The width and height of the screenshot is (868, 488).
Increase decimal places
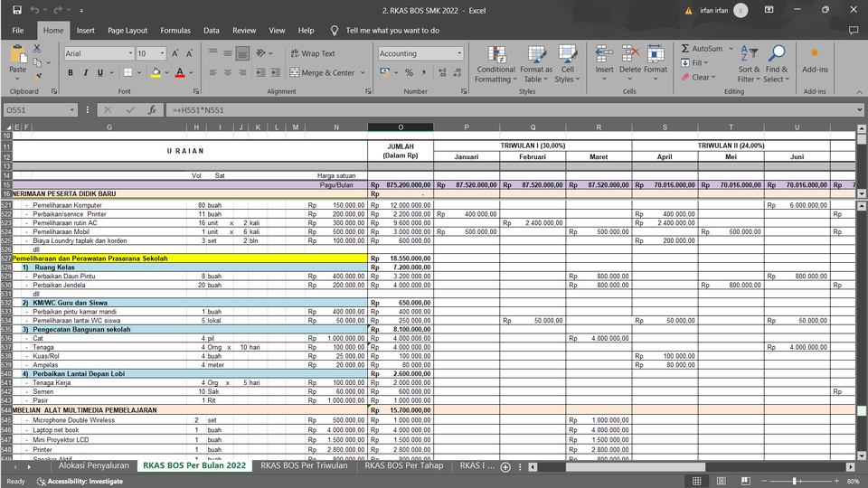pos(442,72)
